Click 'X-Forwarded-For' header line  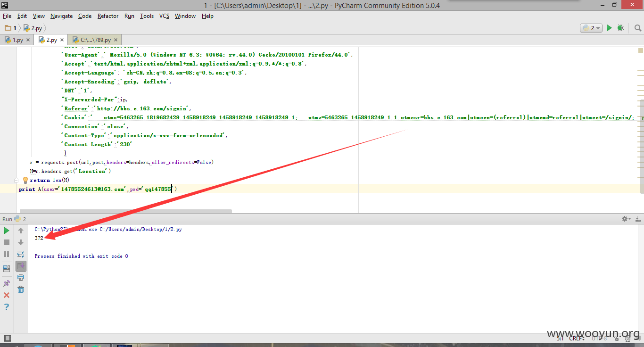(x=95, y=99)
